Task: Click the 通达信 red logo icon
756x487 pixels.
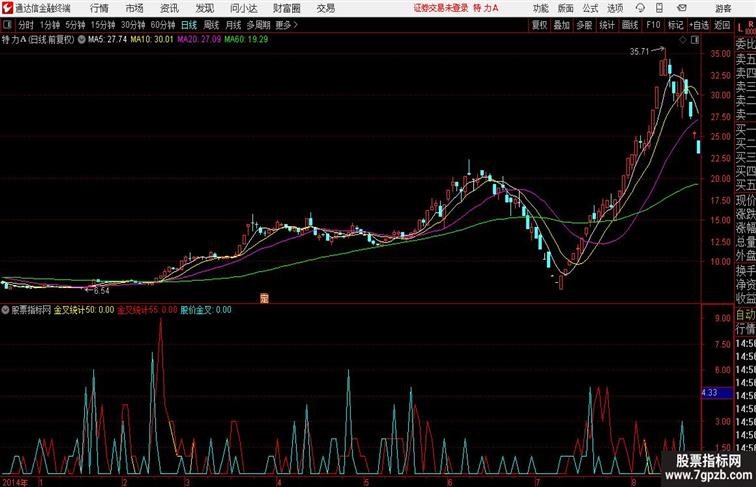Action: tap(7, 8)
